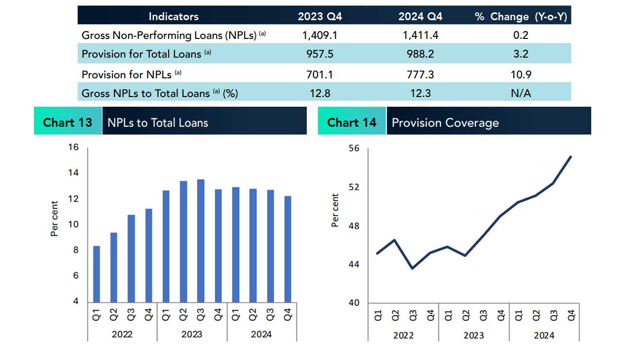Click the 1,411.4 Gross NPLs value
The height and width of the screenshot is (363, 644).
click(x=420, y=35)
